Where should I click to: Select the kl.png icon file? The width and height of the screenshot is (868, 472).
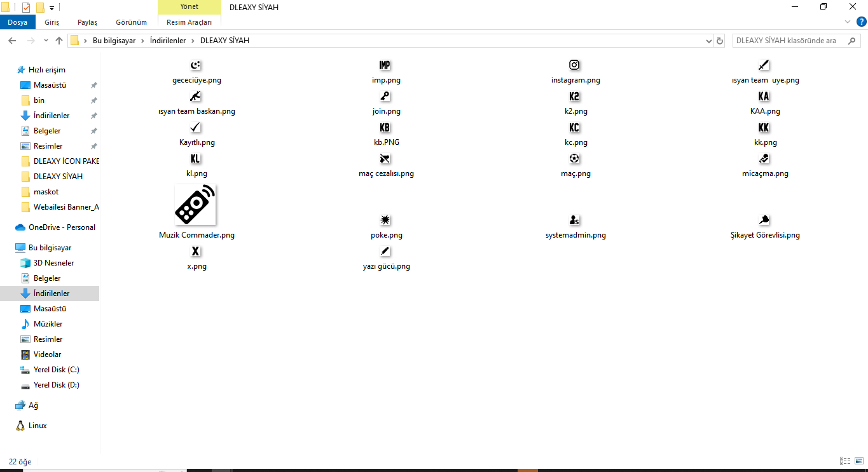[x=196, y=159]
